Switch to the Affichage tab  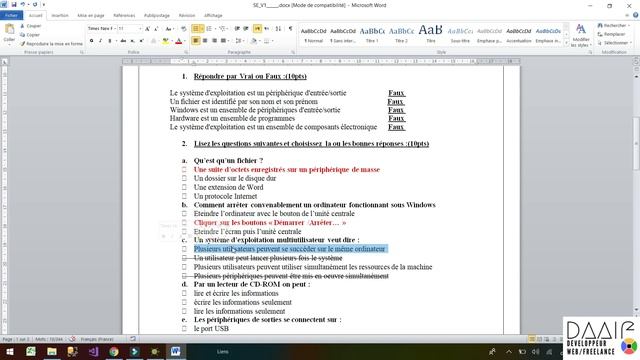(x=213, y=15)
